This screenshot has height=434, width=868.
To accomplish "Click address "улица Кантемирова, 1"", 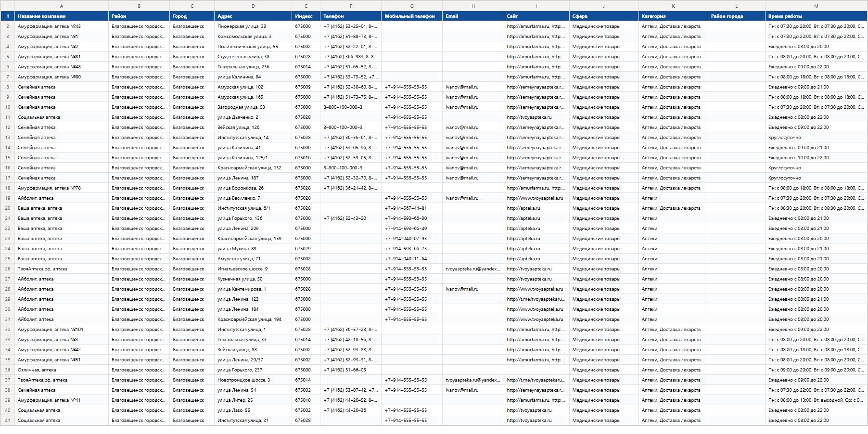I will click(253, 289).
